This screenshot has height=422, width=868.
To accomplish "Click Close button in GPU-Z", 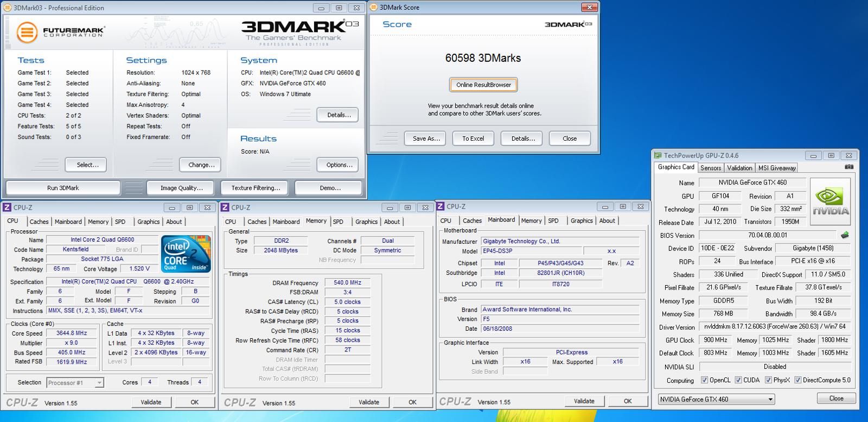I will pos(836,398).
